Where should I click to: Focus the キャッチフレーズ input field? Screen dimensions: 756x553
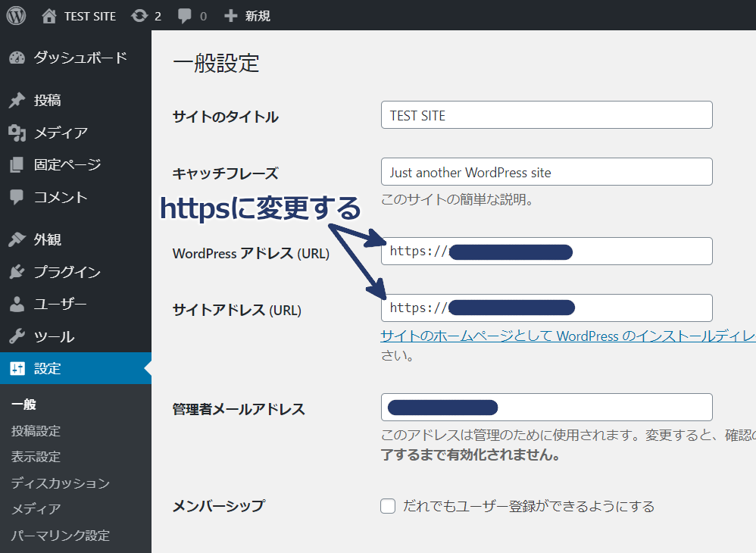(x=547, y=172)
